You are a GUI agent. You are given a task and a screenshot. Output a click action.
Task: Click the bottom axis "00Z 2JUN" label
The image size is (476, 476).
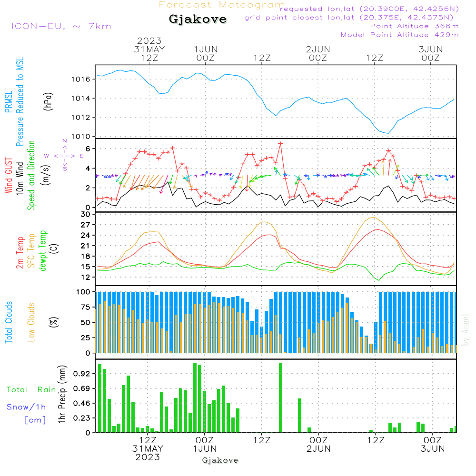(318, 445)
